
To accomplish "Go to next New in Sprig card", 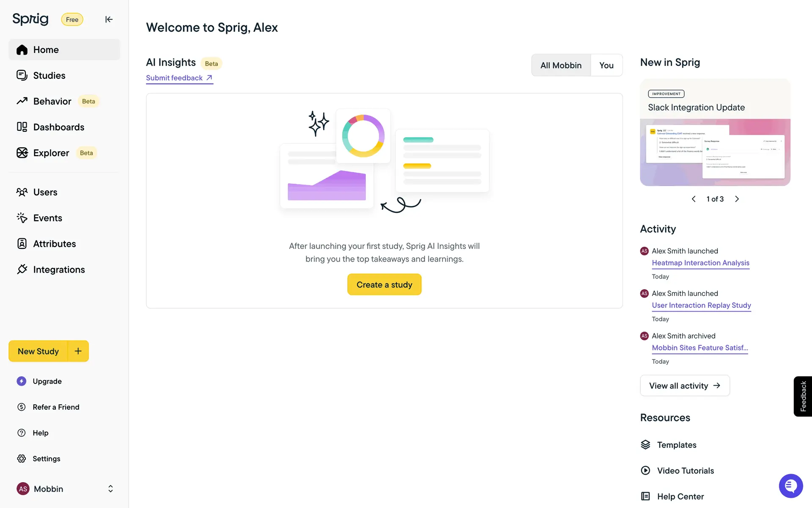I will point(737,199).
